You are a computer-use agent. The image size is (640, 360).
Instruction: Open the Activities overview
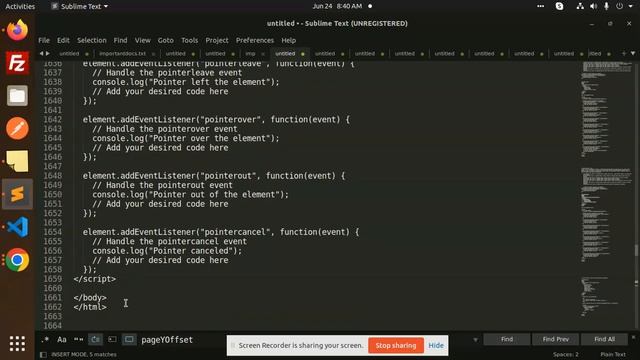(20, 6)
